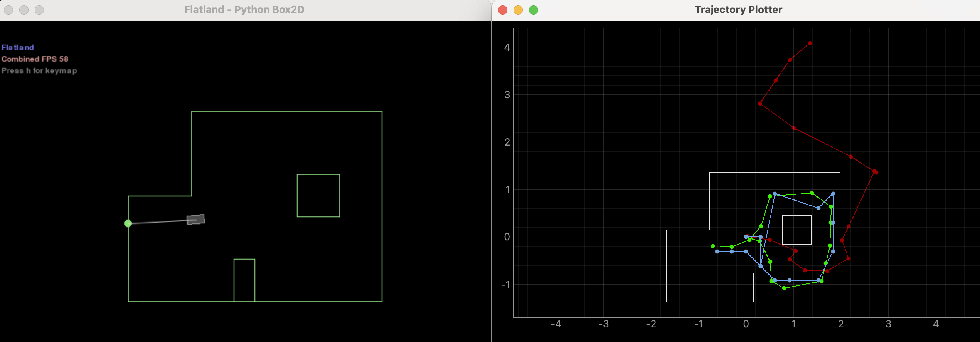980x342 pixels.
Task: Click the green joint circle on the left wall
Action: pyautogui.click(x=128, y=223)
